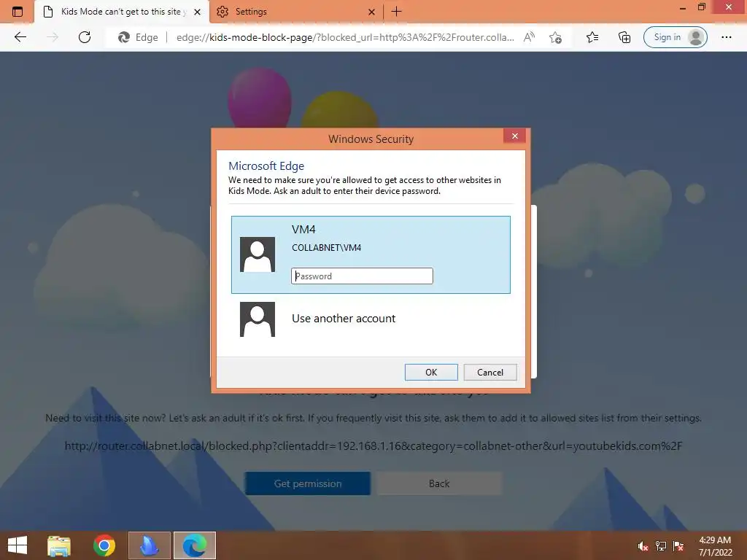Add this page to favorites star icon
Image resolution: width=747 pixels, height=560 pixels.
point(555,37)
